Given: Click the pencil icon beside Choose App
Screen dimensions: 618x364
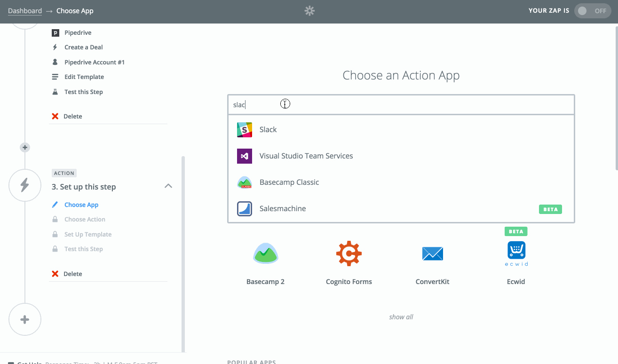Looking at the screenshot, I should click(55, 205).
